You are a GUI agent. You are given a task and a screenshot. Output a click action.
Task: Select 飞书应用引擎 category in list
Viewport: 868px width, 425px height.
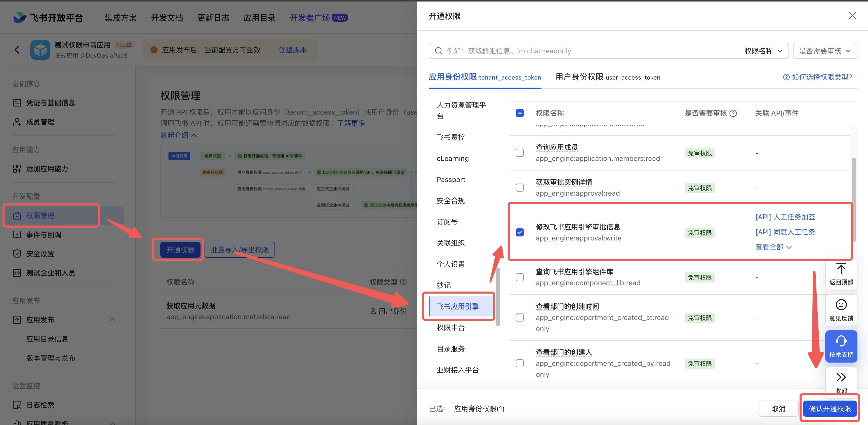[x=461, y=306]
